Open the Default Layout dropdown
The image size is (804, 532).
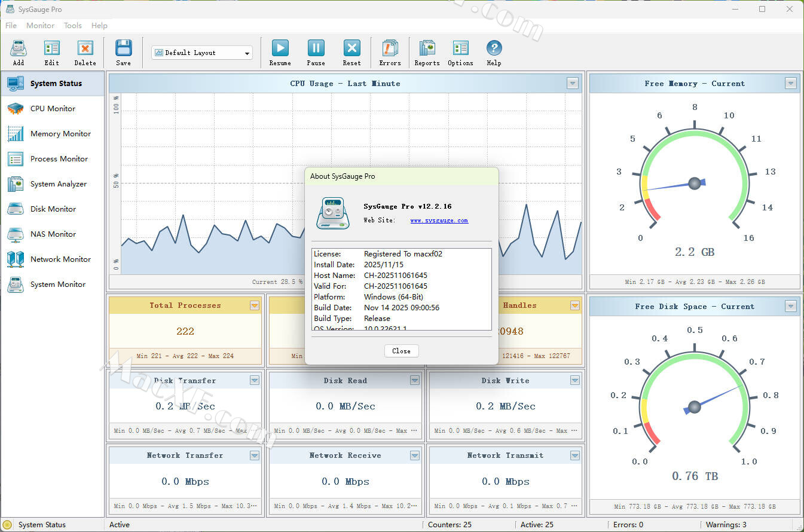click(202, 53)
